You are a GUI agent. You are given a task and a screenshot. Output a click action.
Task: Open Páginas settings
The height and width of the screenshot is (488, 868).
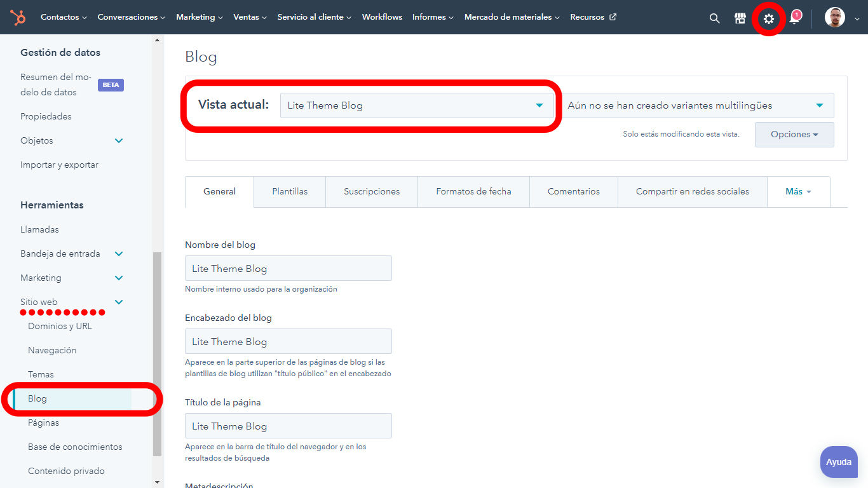[x=43, y=423]
